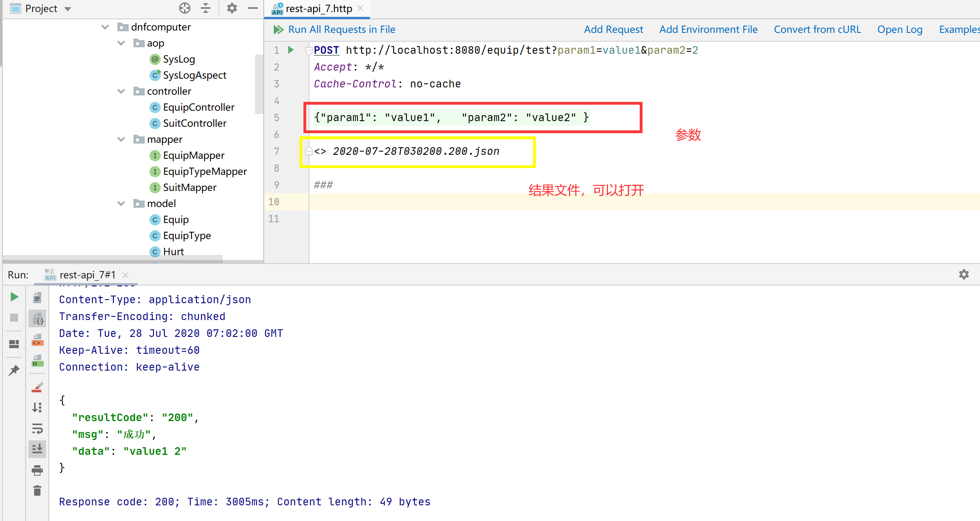Collapse the mapper folder

pyautogui.click(x=121, y=140)
